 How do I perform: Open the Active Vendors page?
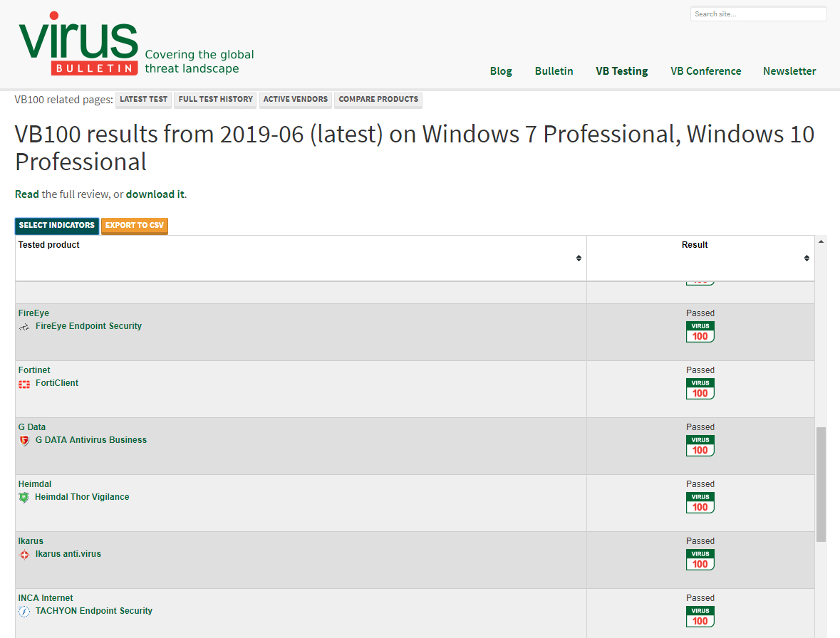(x=295, y=100)
